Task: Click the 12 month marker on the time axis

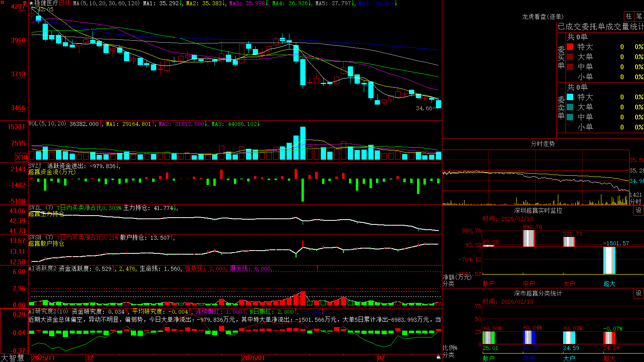Action: 90,358
